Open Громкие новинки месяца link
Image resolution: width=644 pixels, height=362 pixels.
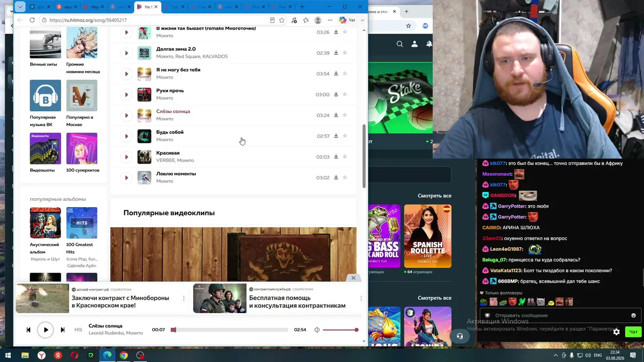[x=83, y=68]
